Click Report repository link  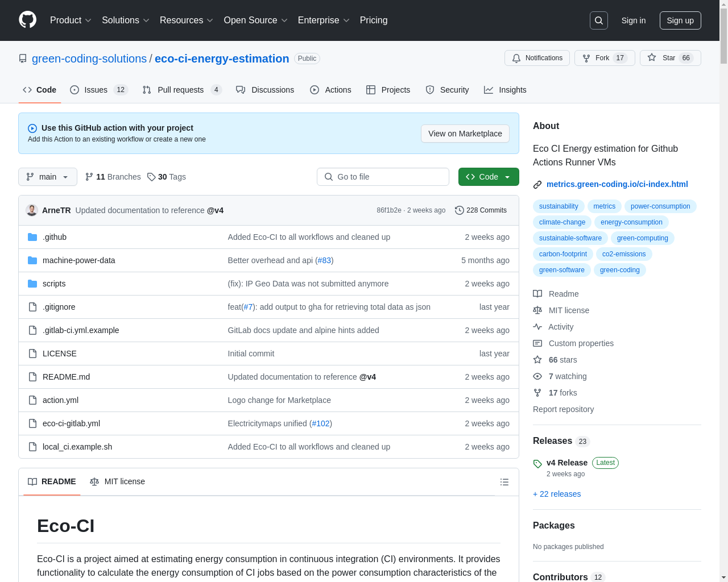tap(563, 409)
